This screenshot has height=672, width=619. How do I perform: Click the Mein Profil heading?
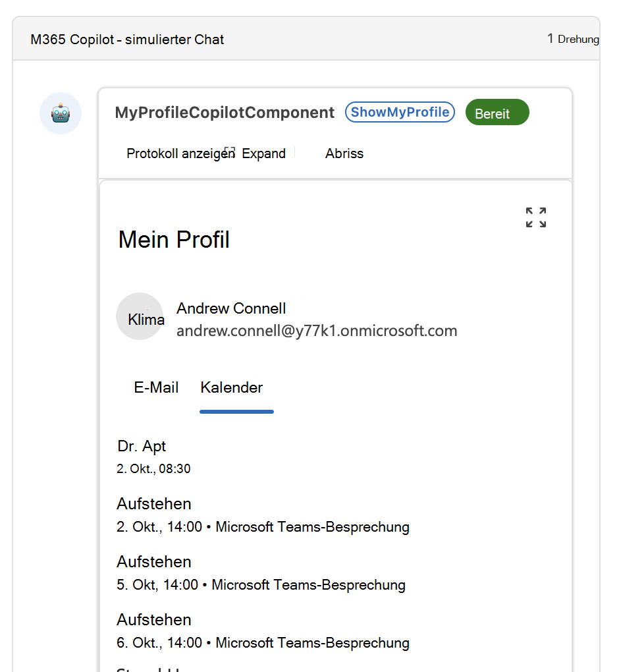[174, 240]
